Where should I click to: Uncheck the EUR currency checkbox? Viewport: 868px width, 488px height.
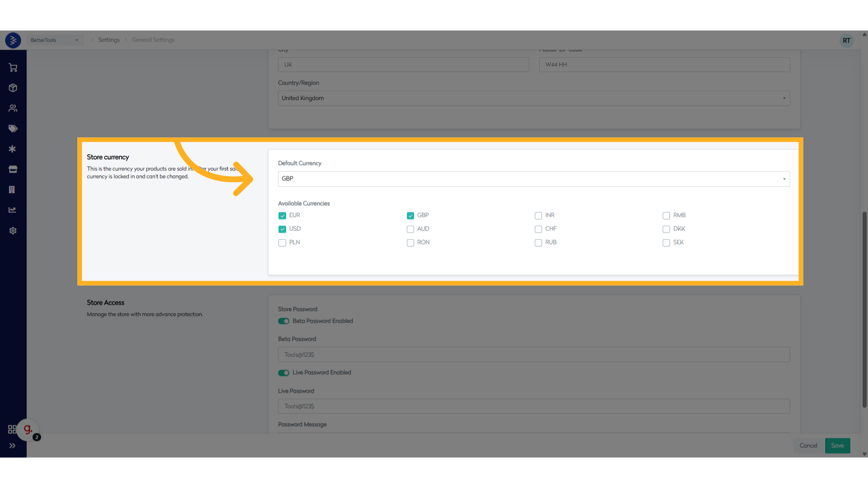283,216
